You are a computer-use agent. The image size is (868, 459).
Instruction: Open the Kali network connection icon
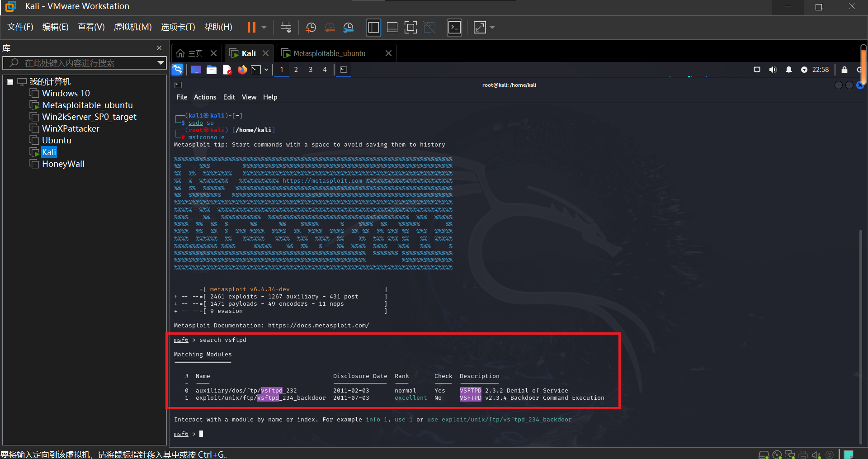tap(757, 70)
